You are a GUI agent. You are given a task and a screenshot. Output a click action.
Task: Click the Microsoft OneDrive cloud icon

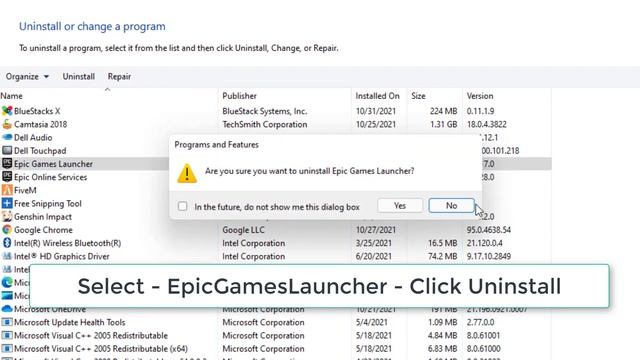[x=7, y=309]
